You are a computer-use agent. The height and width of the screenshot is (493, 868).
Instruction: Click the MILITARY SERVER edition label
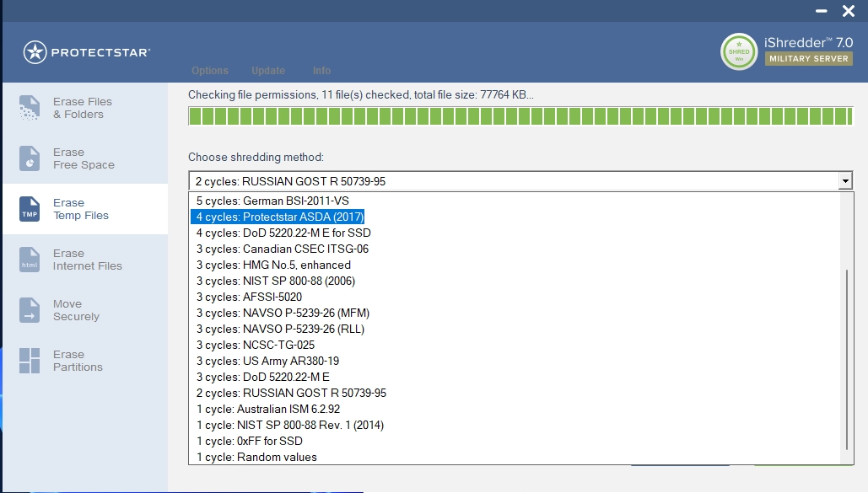[808, 59]
